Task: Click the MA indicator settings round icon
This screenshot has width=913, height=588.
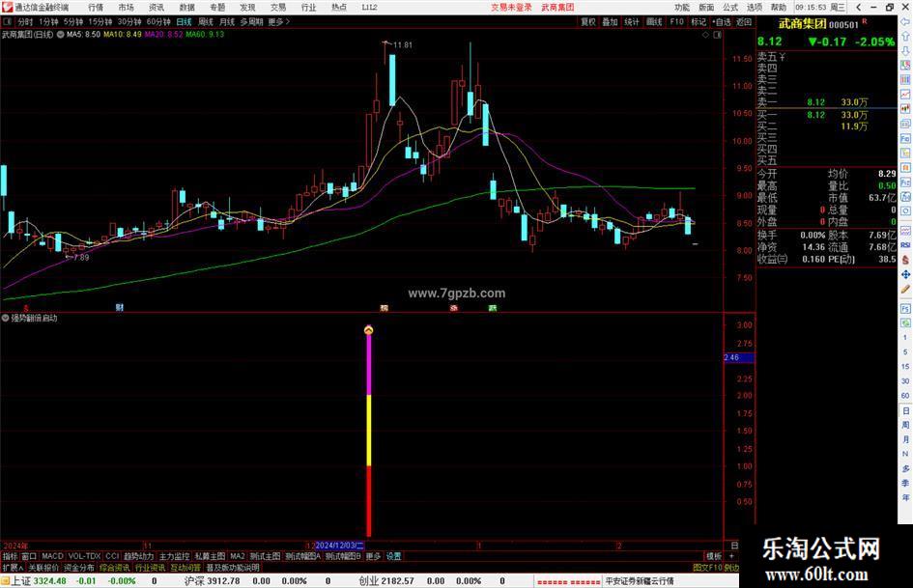Action: 60,35
